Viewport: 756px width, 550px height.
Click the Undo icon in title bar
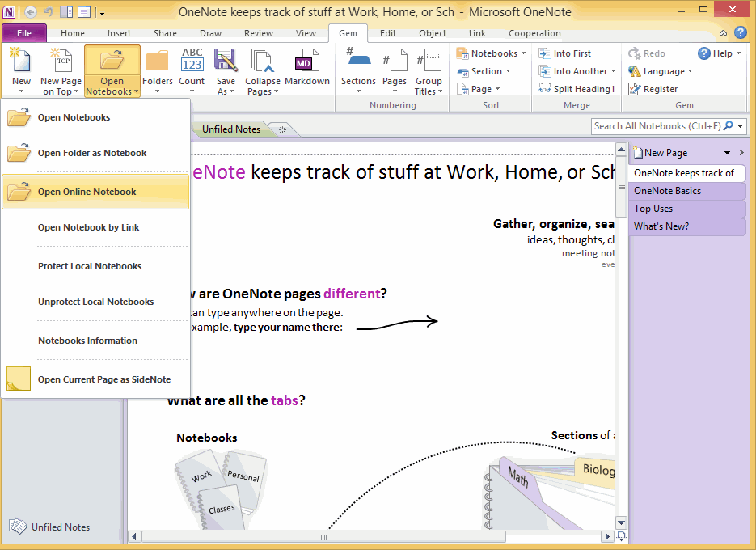49,12
